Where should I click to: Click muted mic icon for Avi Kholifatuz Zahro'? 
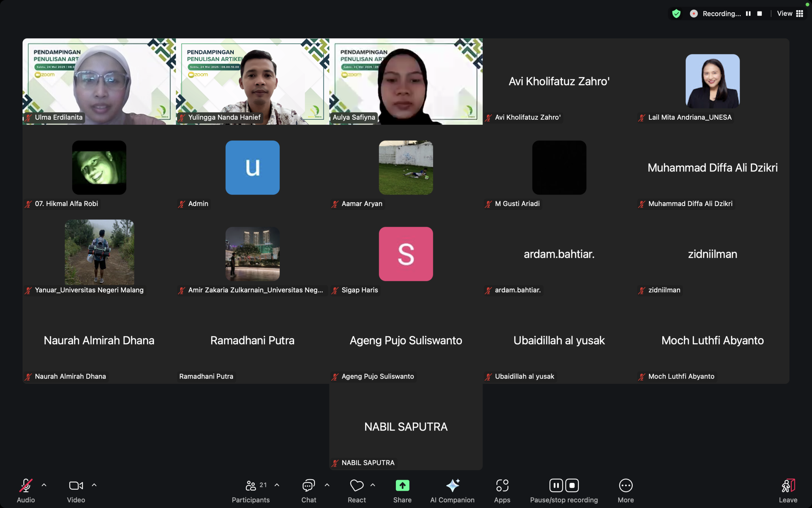pyautogui.click(x=488, y=117)
